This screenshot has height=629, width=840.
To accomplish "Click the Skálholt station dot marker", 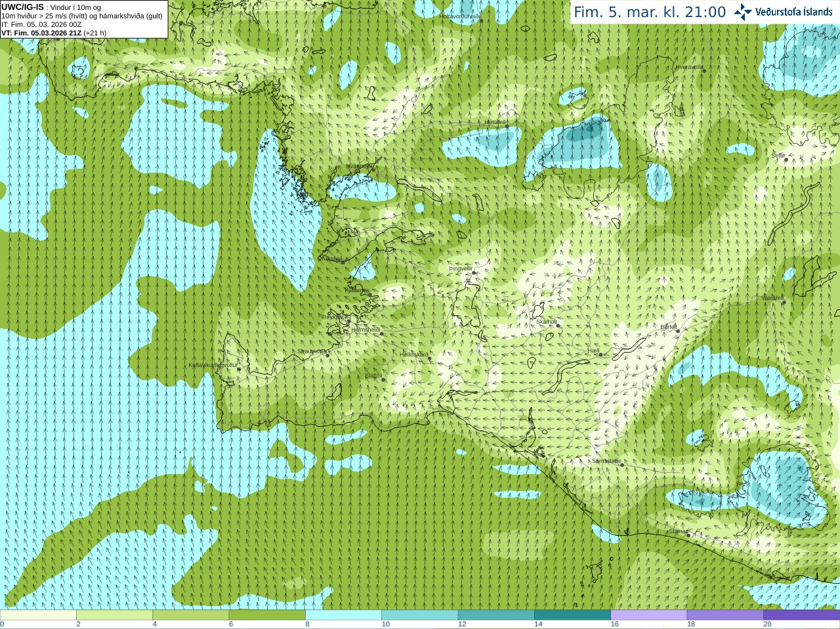I will tap(558, 324).
